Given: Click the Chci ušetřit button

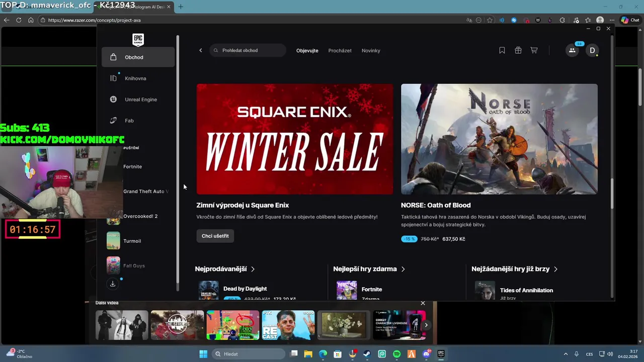Looking at the screenshot, I should tap(215, 236).
